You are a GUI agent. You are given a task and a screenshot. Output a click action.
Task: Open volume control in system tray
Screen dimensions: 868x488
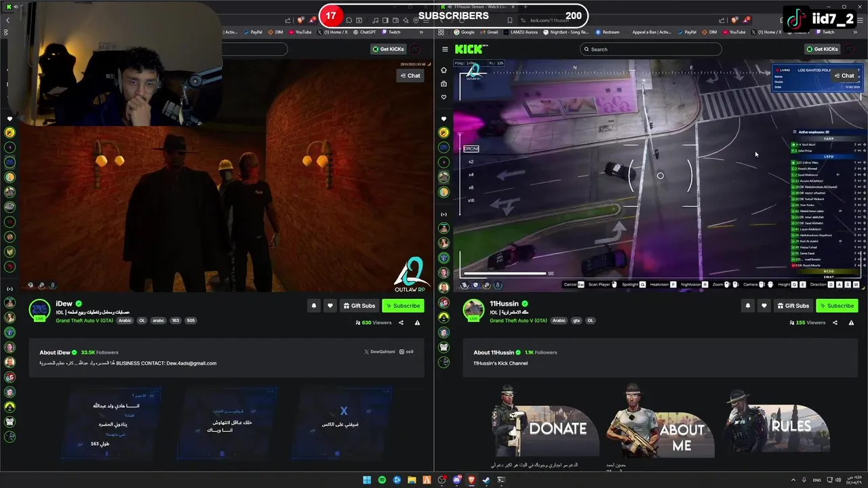coord(837,480)
